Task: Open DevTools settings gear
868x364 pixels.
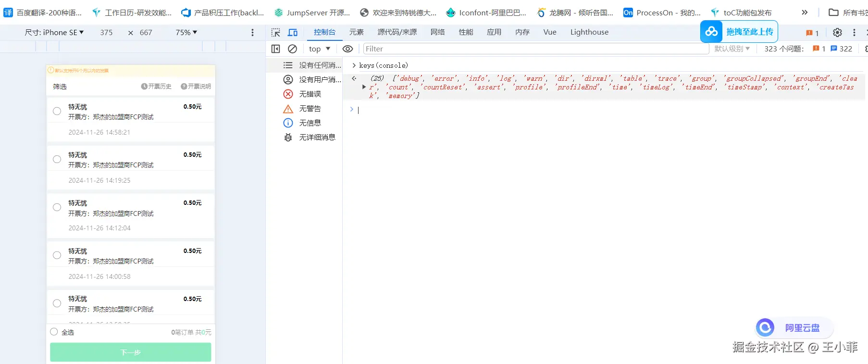Action: (x=837, y=33)
